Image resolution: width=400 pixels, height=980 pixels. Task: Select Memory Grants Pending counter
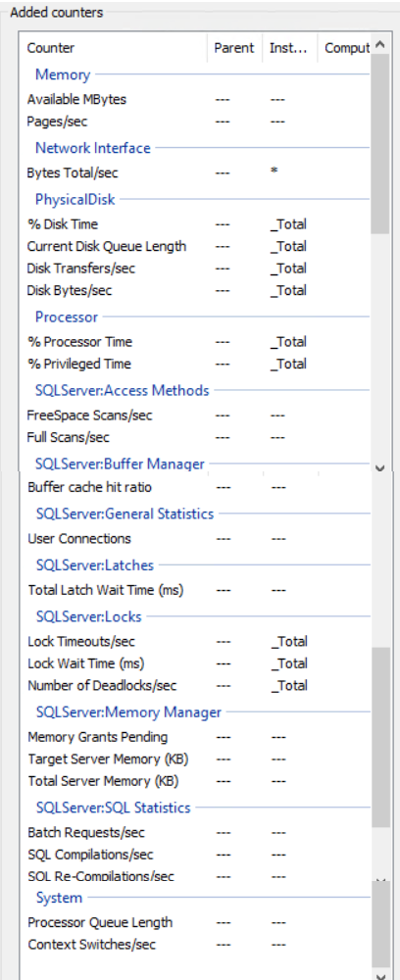pyautogui.click(x=197, y=737)
